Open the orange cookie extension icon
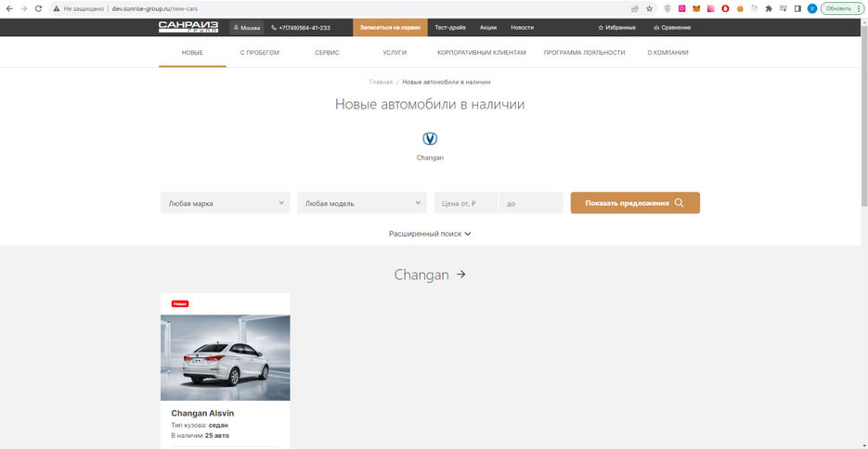868x449 pixels. tap(740, 9)
